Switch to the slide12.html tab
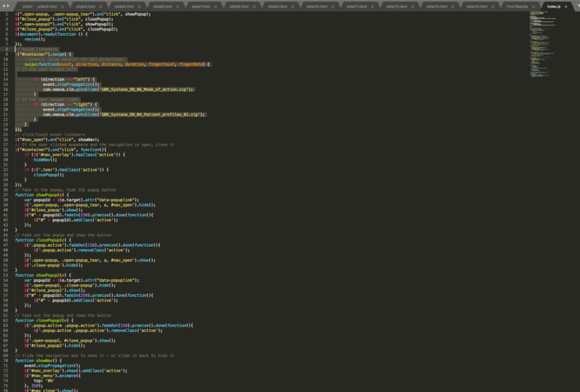This screenshot has width=580, height=392. pos(397,6)
